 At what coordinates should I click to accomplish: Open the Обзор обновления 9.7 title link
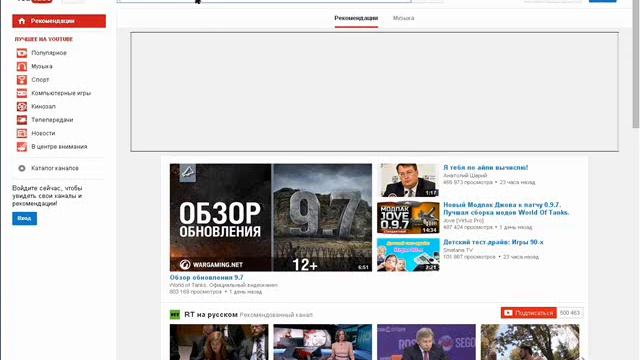pyautogui.click(x=206, y=278)
